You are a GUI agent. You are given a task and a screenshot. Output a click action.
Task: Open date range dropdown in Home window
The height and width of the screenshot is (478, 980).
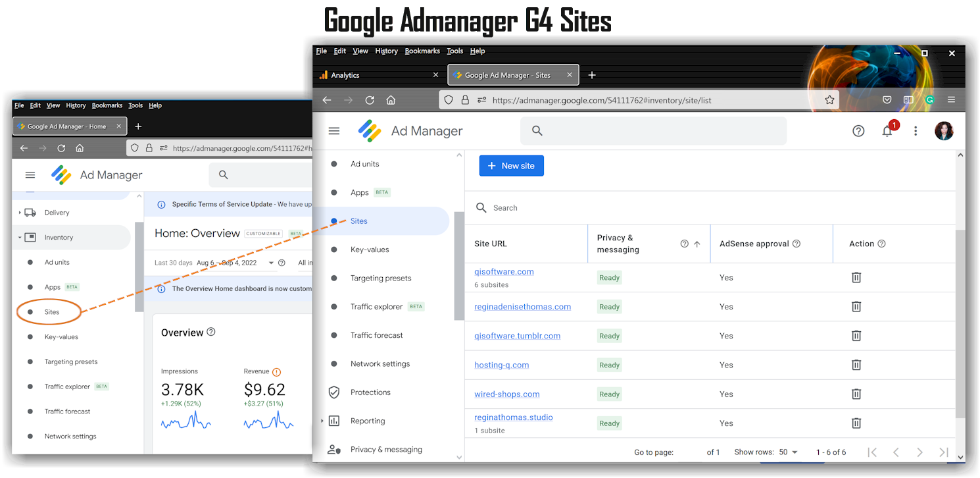[272, 263]
